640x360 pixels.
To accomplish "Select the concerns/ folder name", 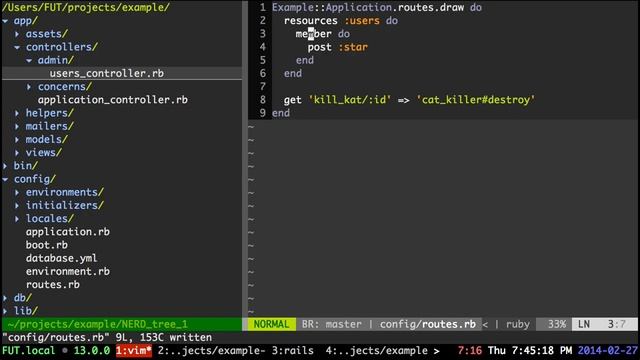I will (x=65, y=87).
